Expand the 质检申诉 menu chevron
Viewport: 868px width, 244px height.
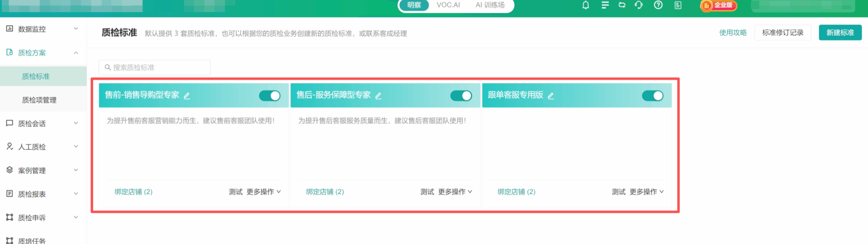pyautogui.click(x=76, y=217)
